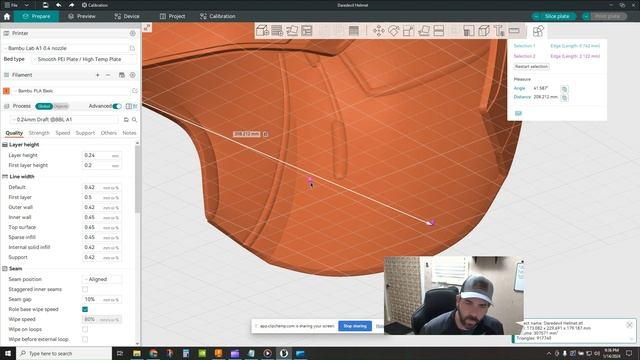
Task: Click the Add object cube icon
Action: pos(262,31)
